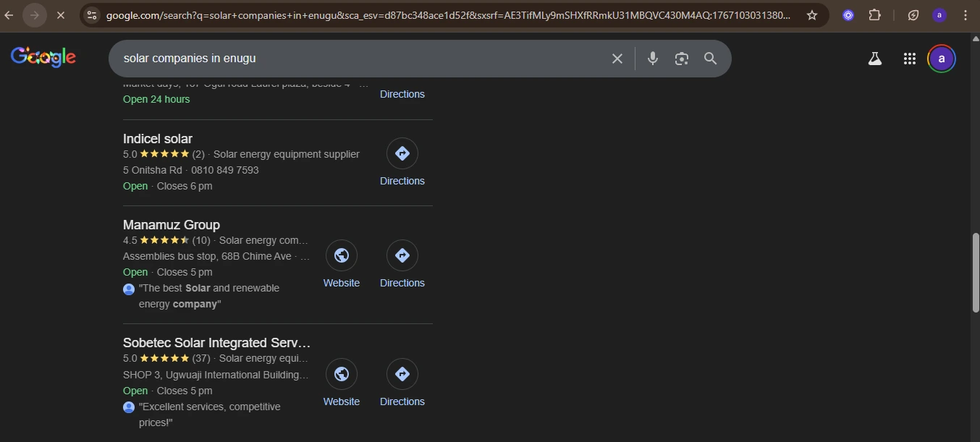
Task: Click the Indicel solar phone number 0810 849 7593
Action: [225, 170]
